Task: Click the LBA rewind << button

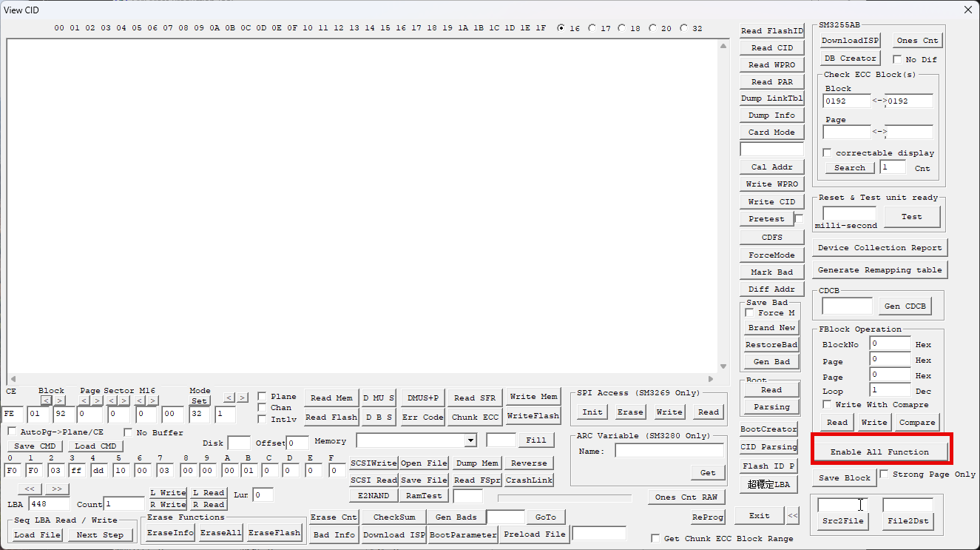Action: coord(29,489)
